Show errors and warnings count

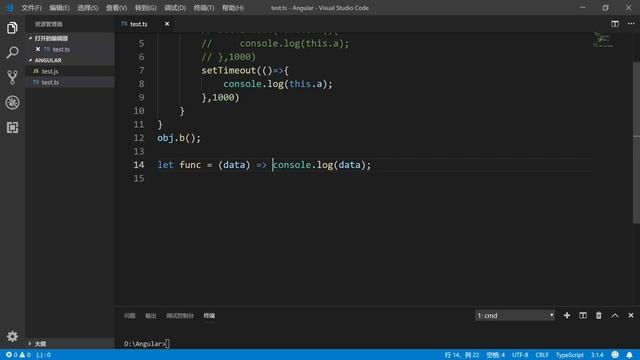coord(18,355)
